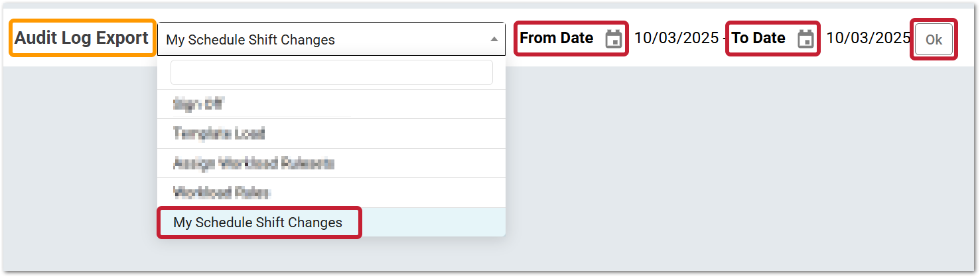The width and height of the screenshot is (980, 277).
Task: Click empty gray area below toolbar
Action: click(730, 166)
